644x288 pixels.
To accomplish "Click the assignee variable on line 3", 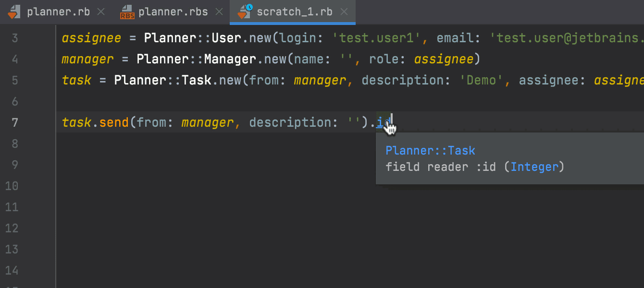I will tap(91, 38).
